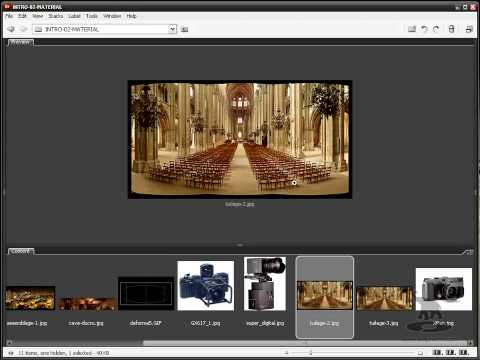
Task: Switch to workspace 1 button
Action: click(436, 352)
